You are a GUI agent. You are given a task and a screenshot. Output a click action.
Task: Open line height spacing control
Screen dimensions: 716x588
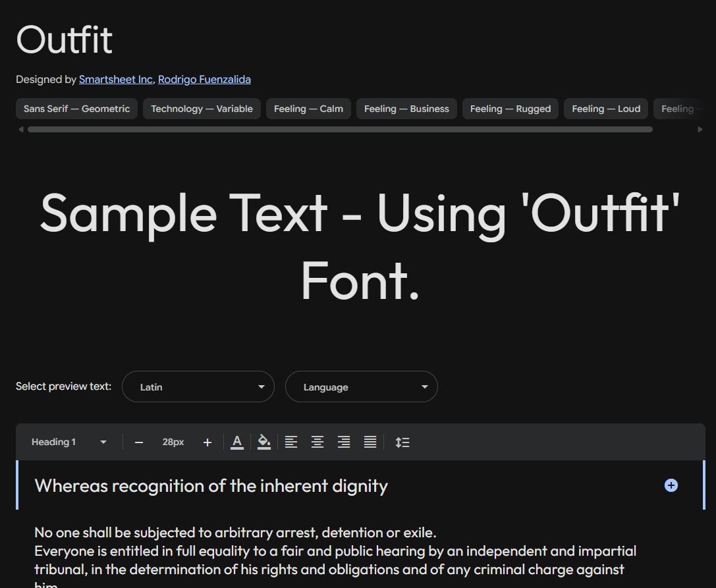[x=402, y=442]
